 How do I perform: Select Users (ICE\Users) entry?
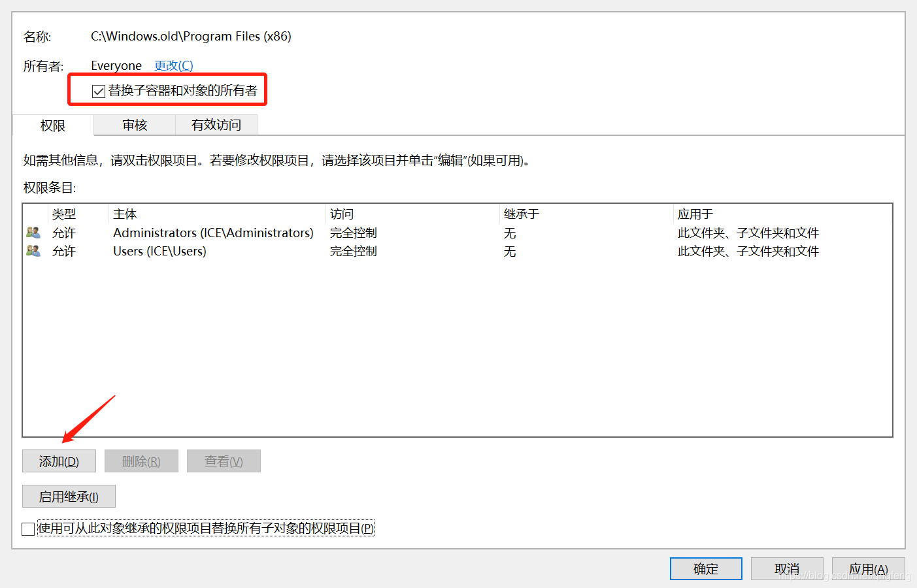(159, 251)
